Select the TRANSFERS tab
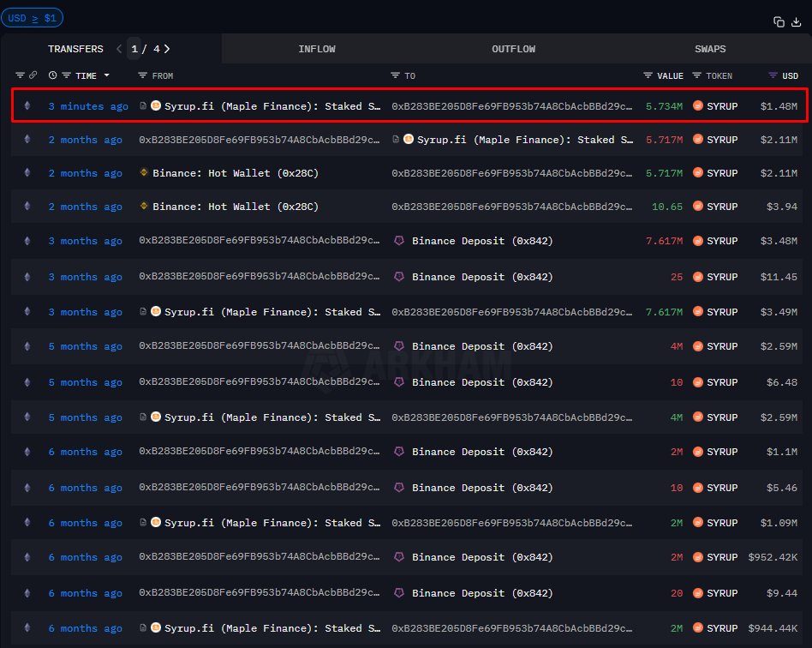 tap(75, 49)
